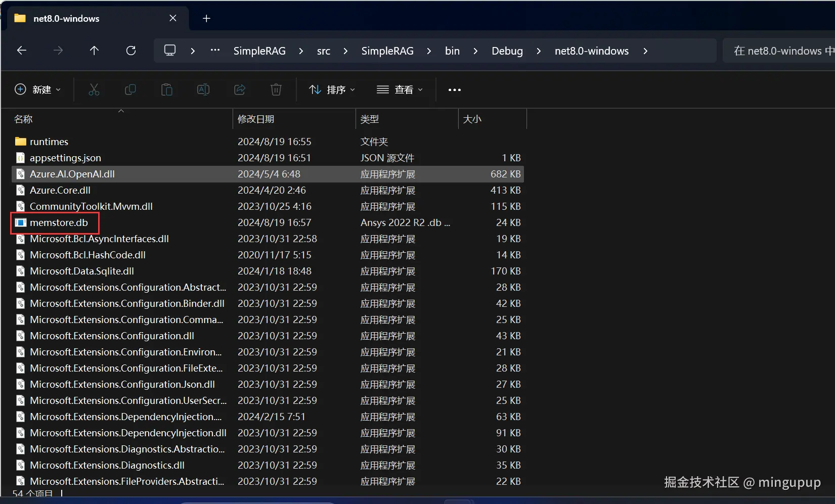Viewport: 835px width, 504px height.
Task: Select Microsoft.Extensions.Configuration.FileExte... file name
Action: click(126, 368)
